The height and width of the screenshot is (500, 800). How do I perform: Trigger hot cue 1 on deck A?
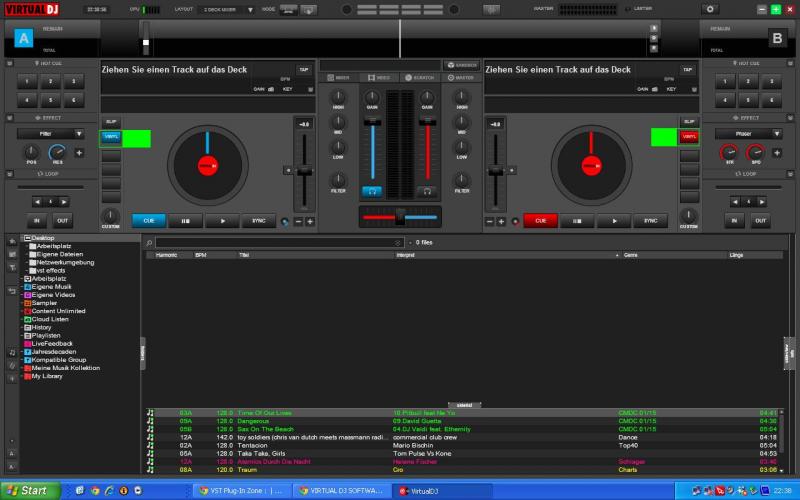click(x=27, y=82)
